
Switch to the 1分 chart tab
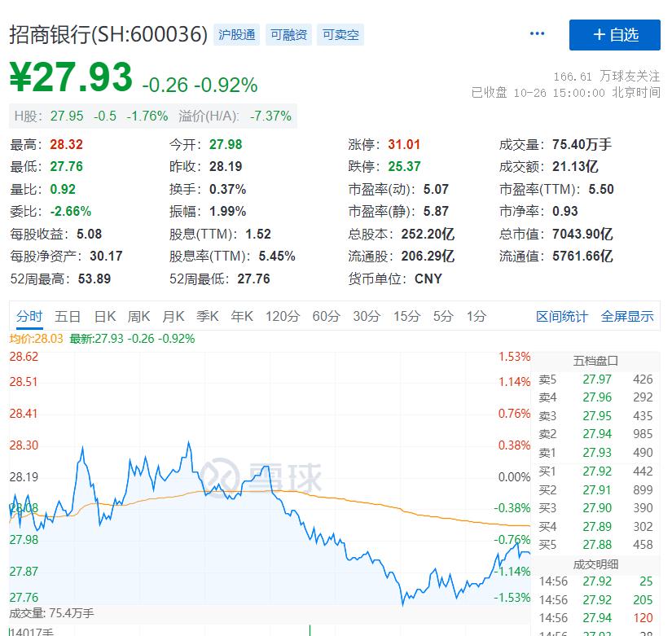click(x=477, y=316)
